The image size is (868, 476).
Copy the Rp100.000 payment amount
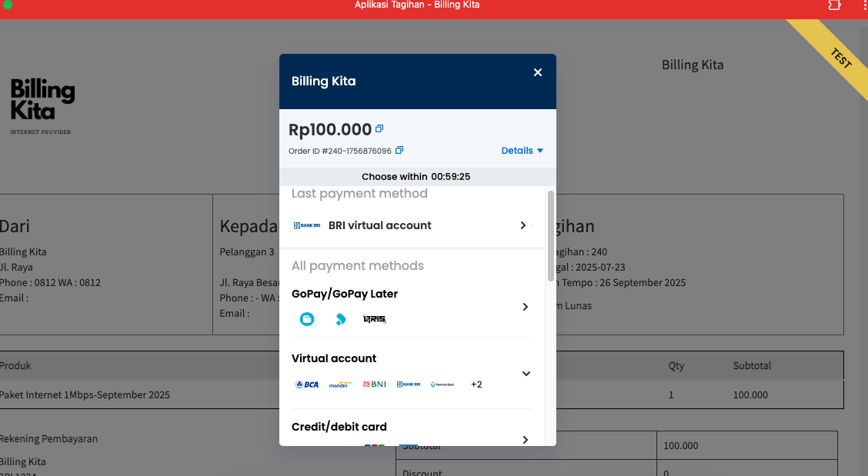[x=379, y=129]
